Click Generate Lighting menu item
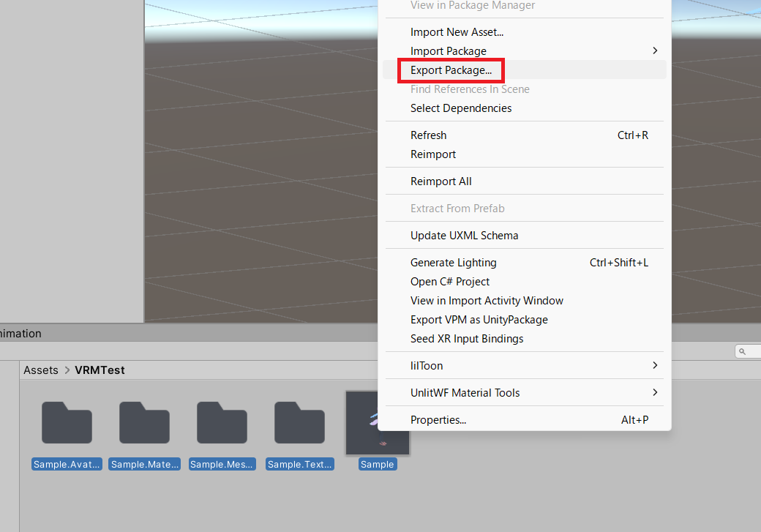The height and width of the screenshot is (532, 761). click(x=453, y=263)
